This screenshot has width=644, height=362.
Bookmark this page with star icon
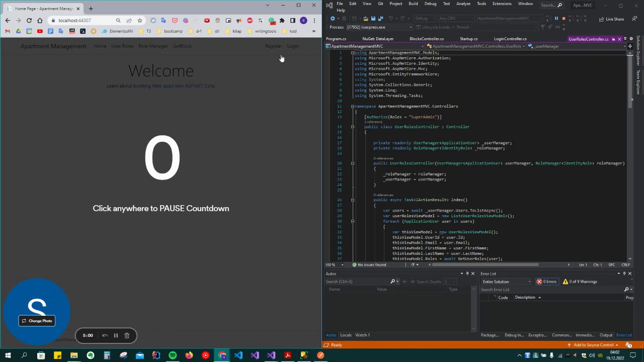point(140,21)
